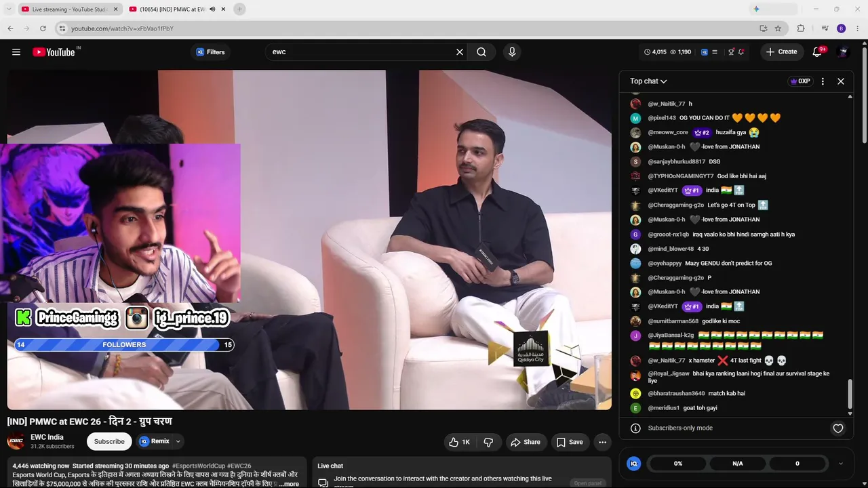This screenshot has width=868, height=488.
Task: Open the Chrome profile B avatar
Action: pyautogui.click(x=842, y=28)
